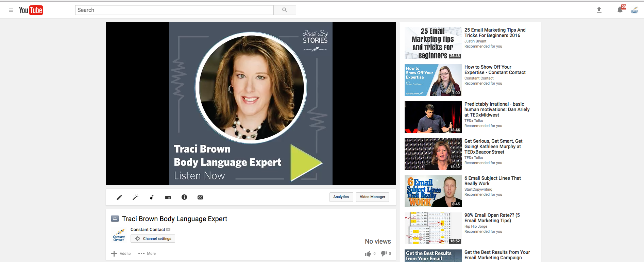Click the Hip Hip Jorge channel name
This screenshot has height=262, width=644.
[x=476, y=226]
